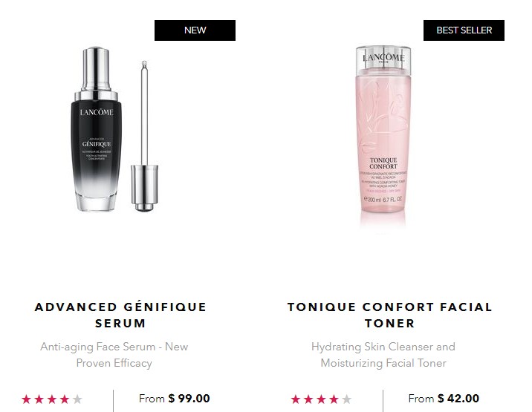Click the word SERUM in the product title
The image size is (532, 412).
click(x=120, y=324)
